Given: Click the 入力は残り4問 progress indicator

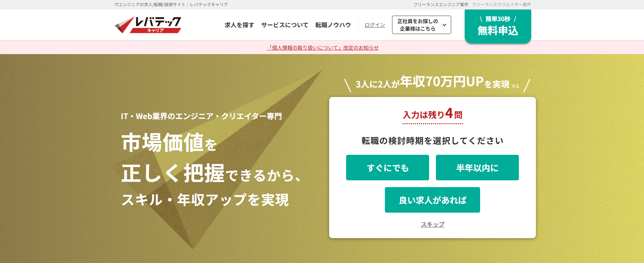Looking at the screenshot, I should pyautogui.click(x=433, y=114).
